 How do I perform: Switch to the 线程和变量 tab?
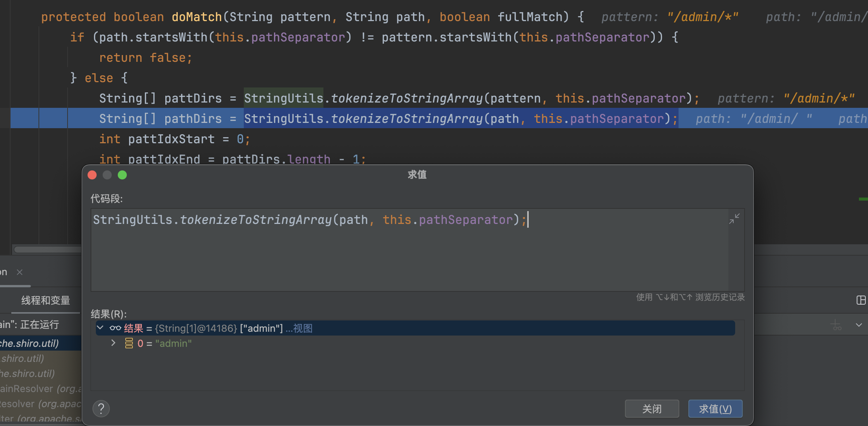tap(45, 300)
